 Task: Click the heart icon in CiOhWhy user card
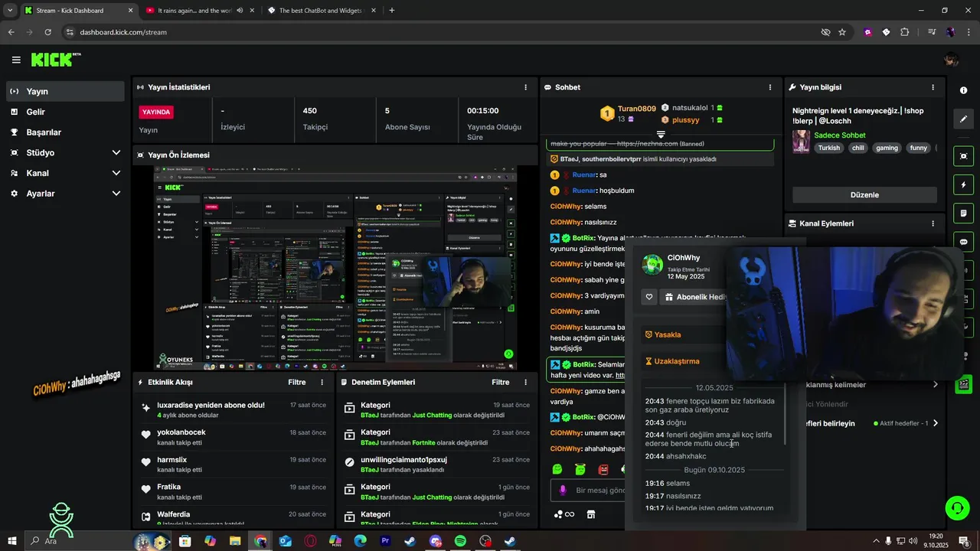click(649, 297)
